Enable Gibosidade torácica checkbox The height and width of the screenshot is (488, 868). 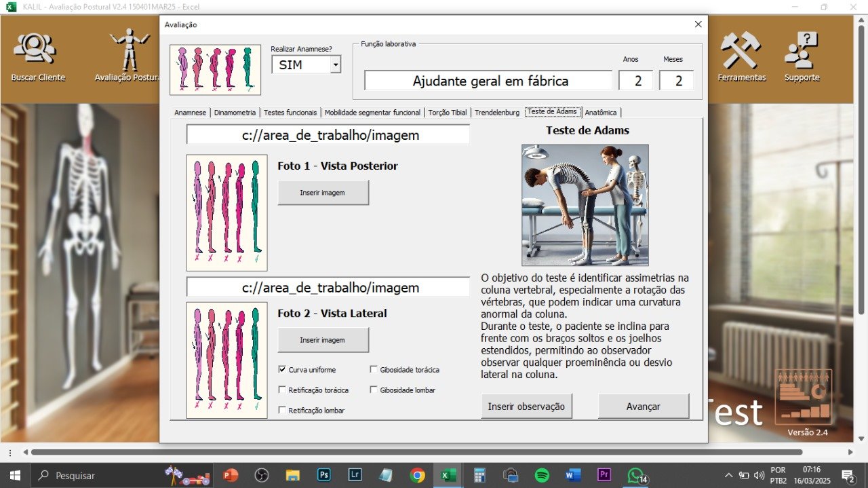374,370
